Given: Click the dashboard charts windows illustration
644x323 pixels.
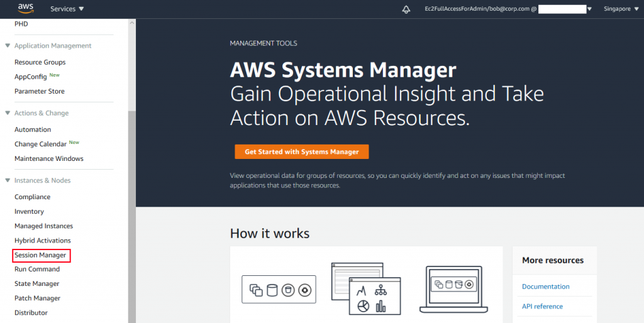Looking at the screenshot, I should coord(365,289).
